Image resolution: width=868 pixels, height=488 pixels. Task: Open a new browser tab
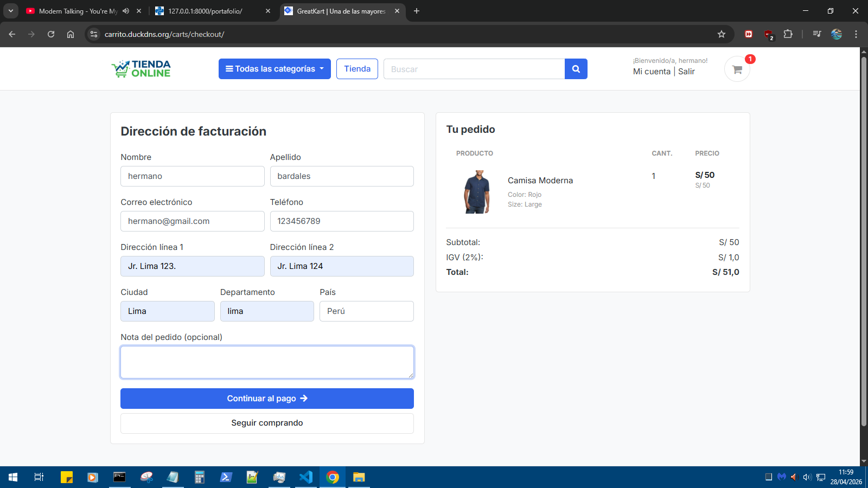417,11
